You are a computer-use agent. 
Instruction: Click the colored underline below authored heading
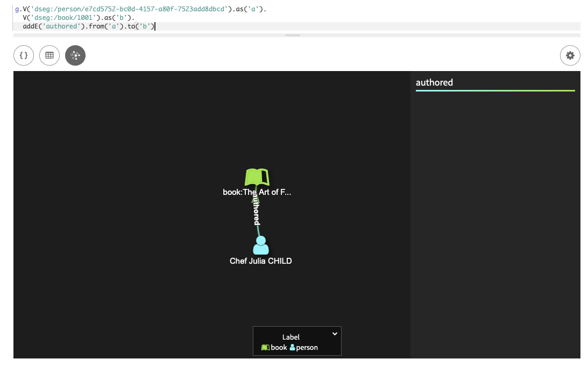[495, 91]
